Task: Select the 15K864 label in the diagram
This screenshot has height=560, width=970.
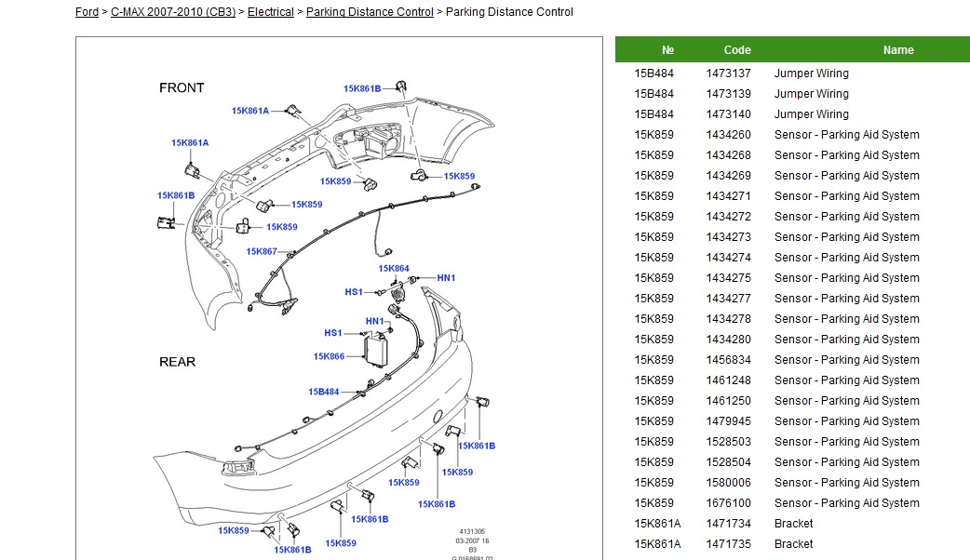Action: 394,269
